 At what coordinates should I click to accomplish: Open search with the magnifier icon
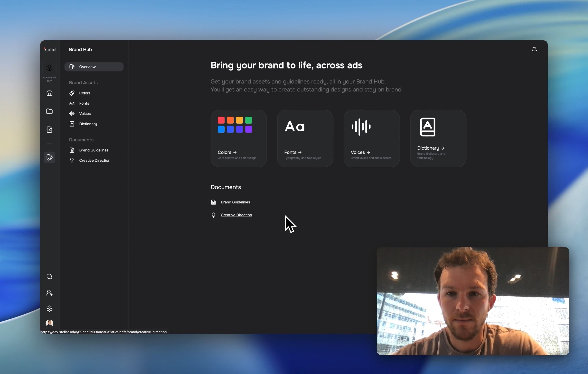click(50, 277)
